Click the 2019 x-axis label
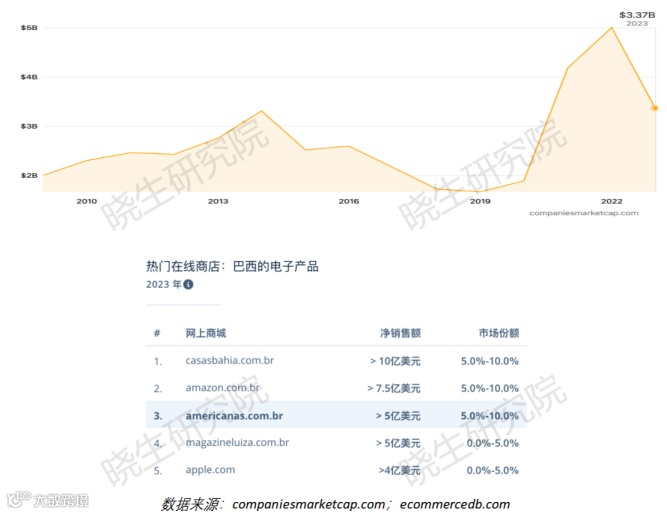 [480, 201]
